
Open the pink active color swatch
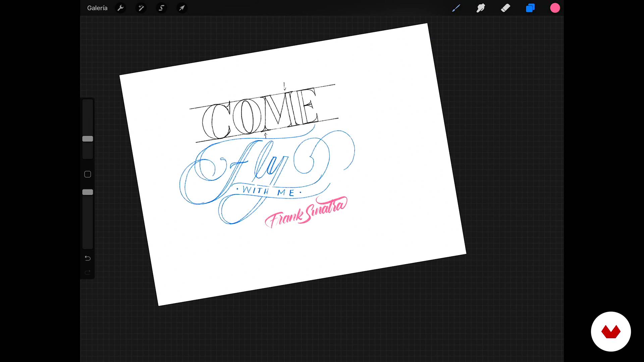pos(555,8)
